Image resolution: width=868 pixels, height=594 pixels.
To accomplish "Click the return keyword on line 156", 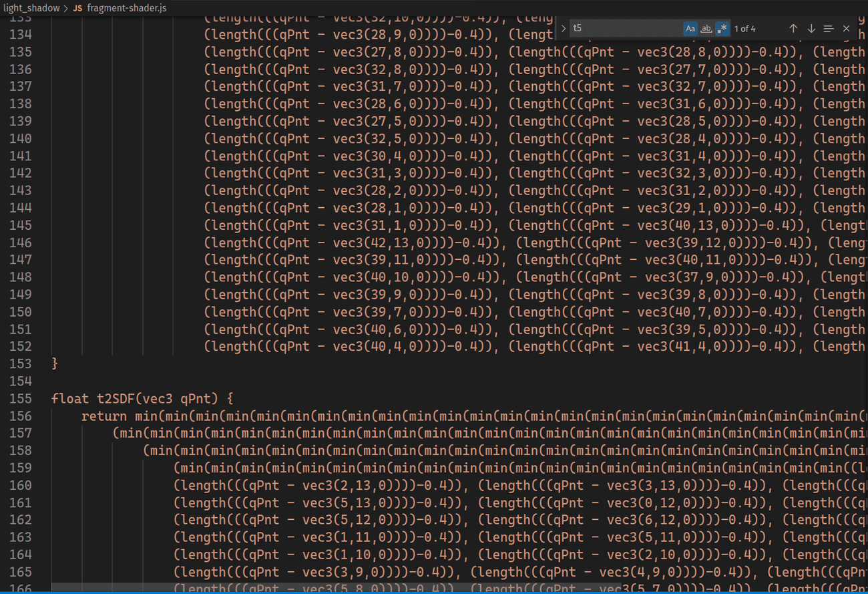I will pos(103,416).
